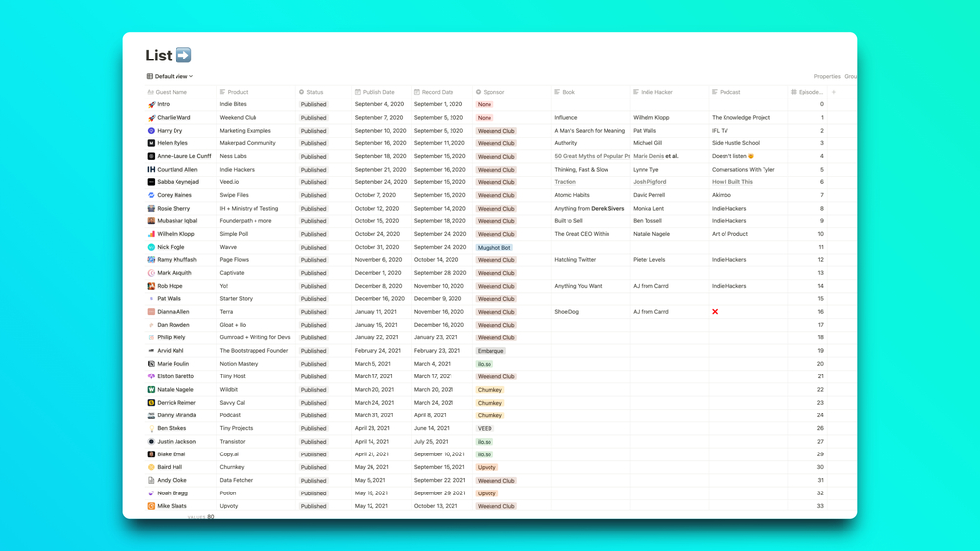Click the orange icon beside Mike Slaats

(x=151, y=506)
